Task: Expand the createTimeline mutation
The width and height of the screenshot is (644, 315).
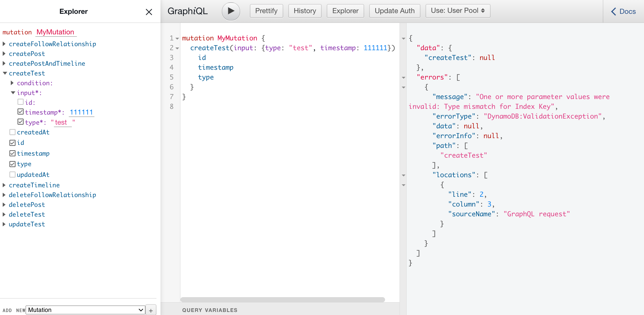Action: tap(4, 185)
